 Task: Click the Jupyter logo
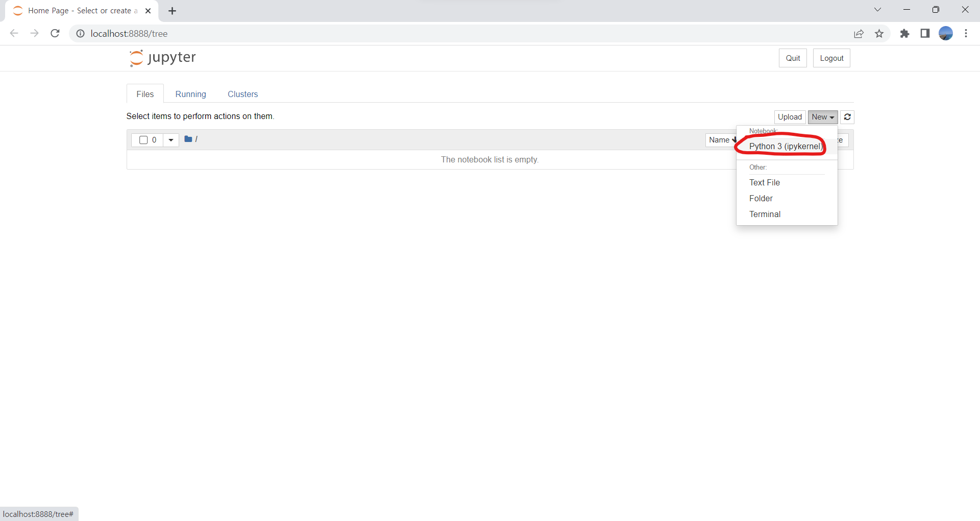(x=162, y=58)
